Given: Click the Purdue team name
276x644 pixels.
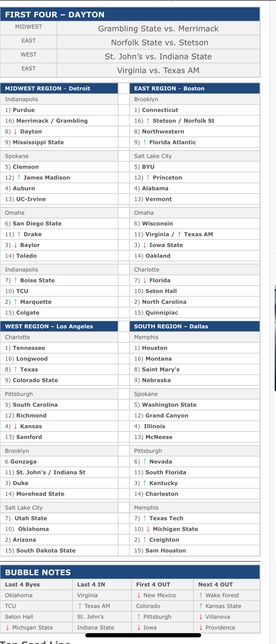Looking at the screenshot, I should [x=24, y=110].
